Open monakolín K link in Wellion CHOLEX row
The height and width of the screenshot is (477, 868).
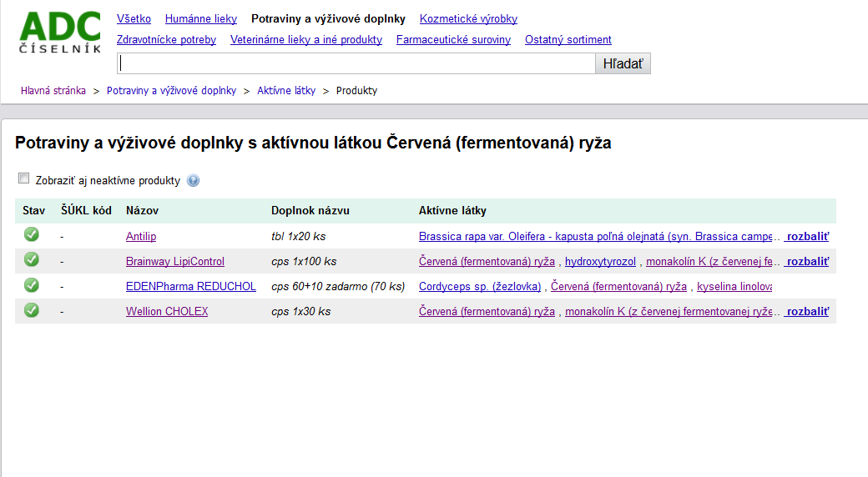pyautogui.click(x=669, y=312)
